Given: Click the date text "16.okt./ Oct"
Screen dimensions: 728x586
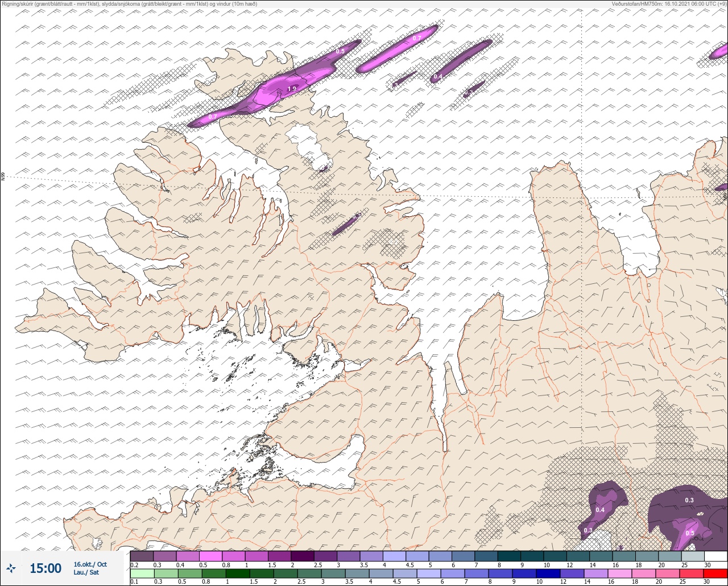Looking at the screenshot, I should [90, 564].
